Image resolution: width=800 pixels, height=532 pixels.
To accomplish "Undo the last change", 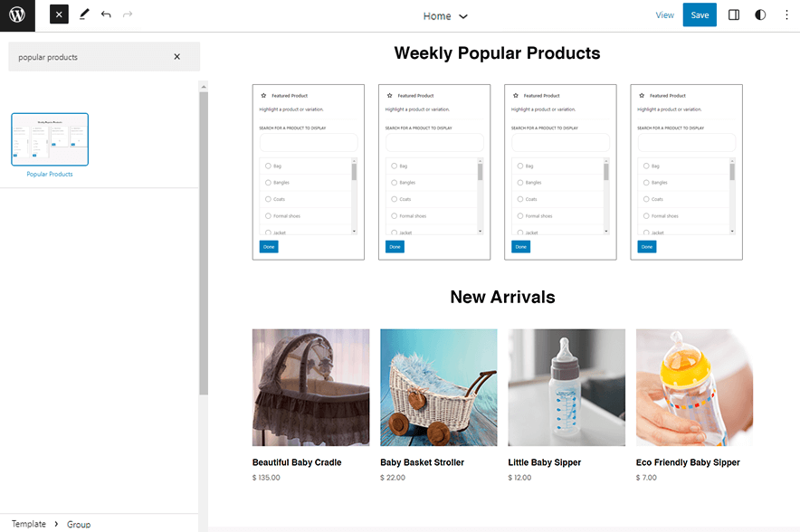I will pyautogui.click(x=106, y=14).
